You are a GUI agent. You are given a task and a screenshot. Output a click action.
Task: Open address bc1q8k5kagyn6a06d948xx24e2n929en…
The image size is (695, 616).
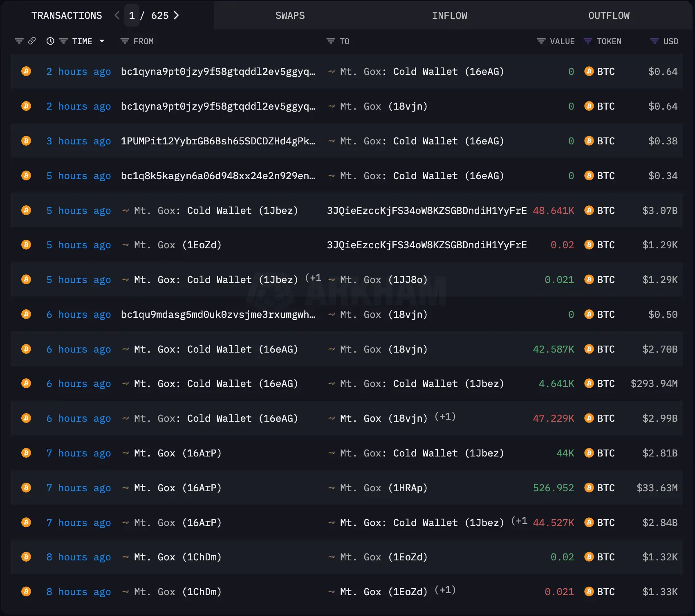218,176
